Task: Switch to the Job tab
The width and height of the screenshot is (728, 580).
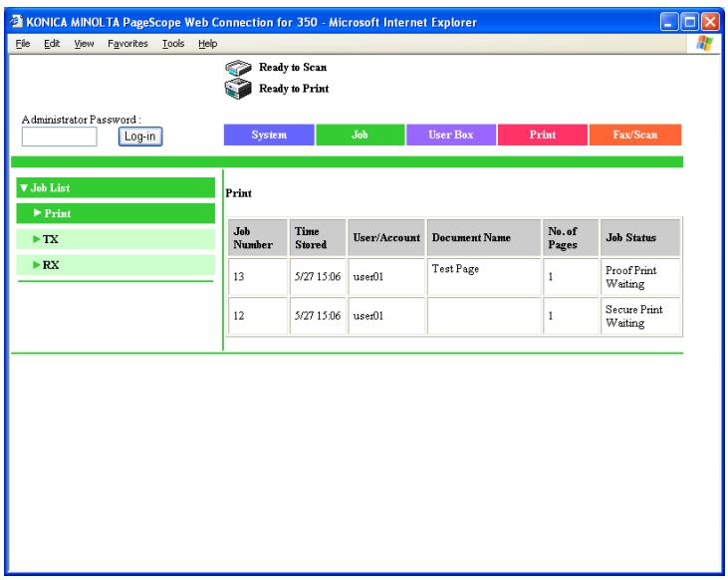Action: point(360,135)
